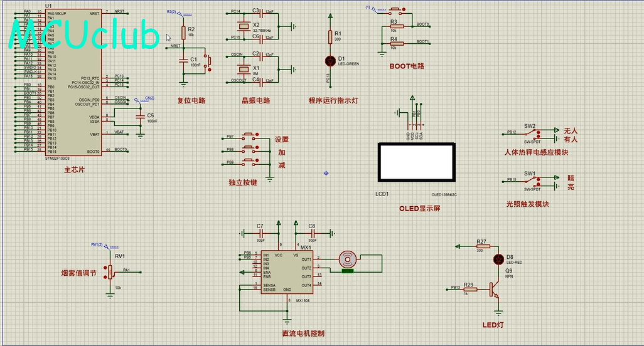Select the MX1508 motor driver chip

point(287,272)
